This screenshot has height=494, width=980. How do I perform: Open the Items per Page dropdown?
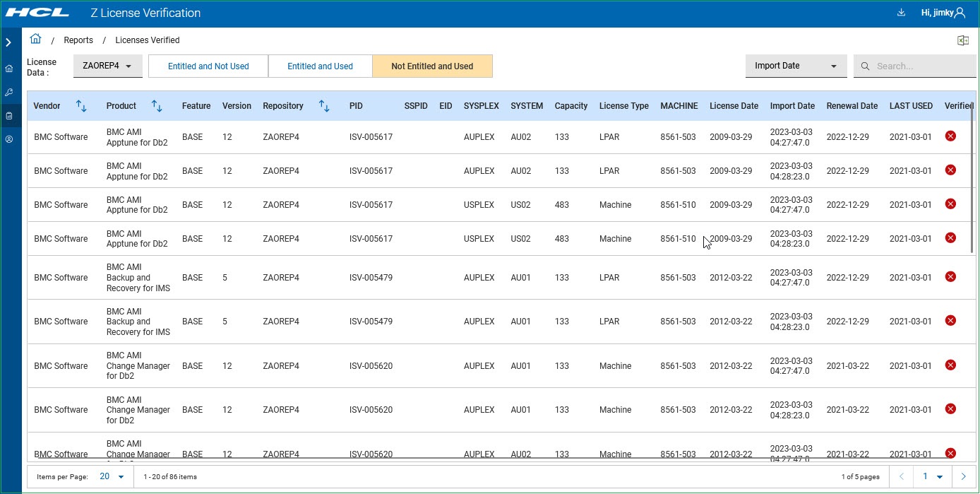(112, 476)
